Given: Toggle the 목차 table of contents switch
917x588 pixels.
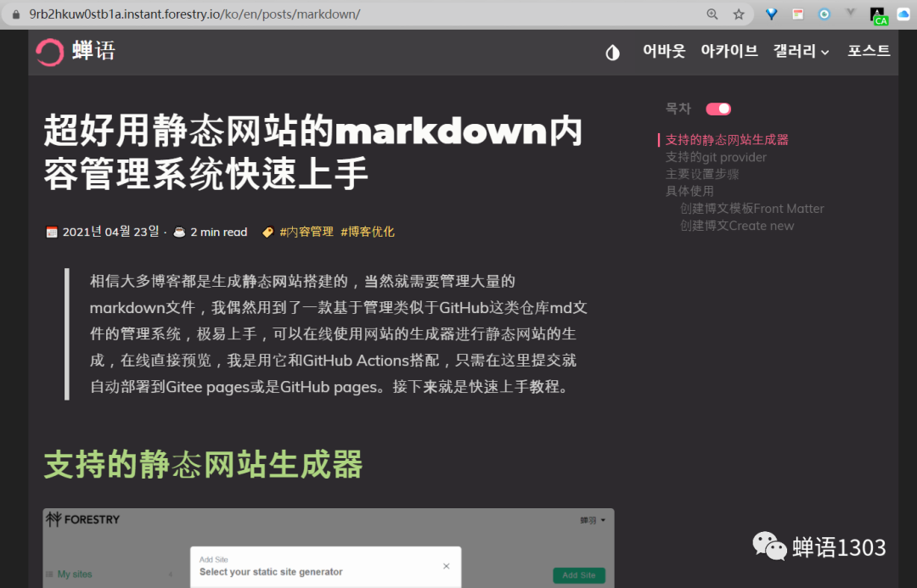Looking at the screenshot, I should point(718,109).
